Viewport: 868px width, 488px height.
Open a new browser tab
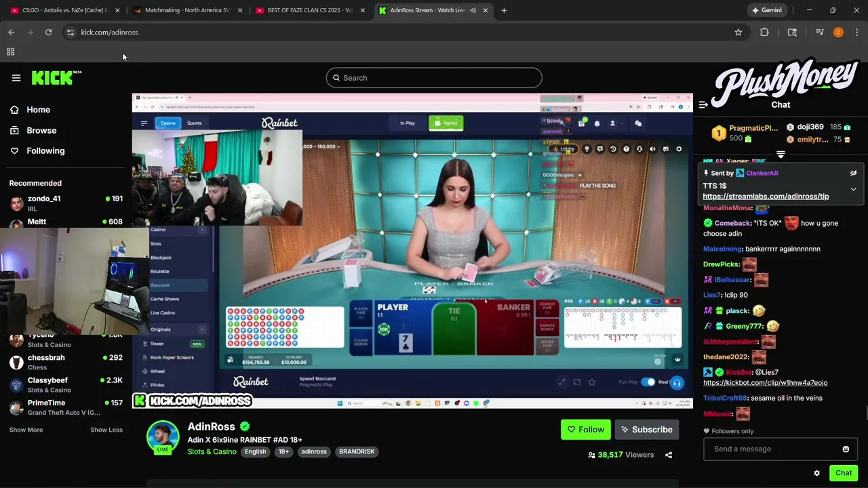point(504,10)
